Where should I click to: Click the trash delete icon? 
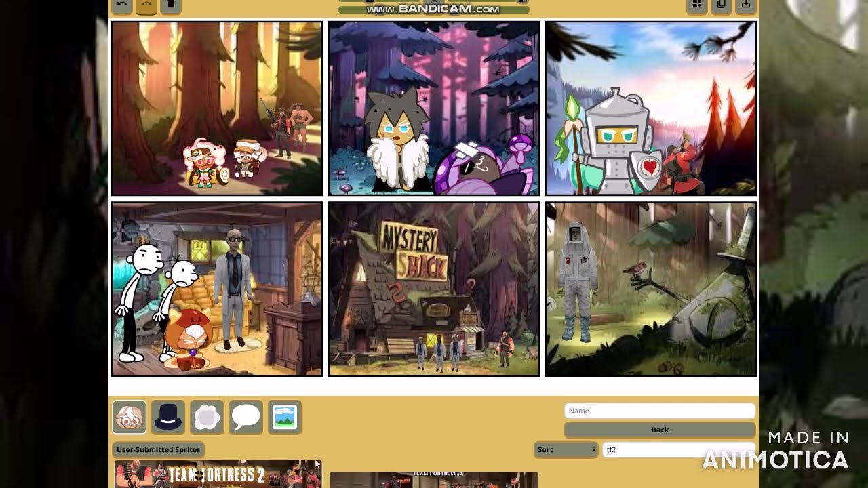tap(170, 5)
